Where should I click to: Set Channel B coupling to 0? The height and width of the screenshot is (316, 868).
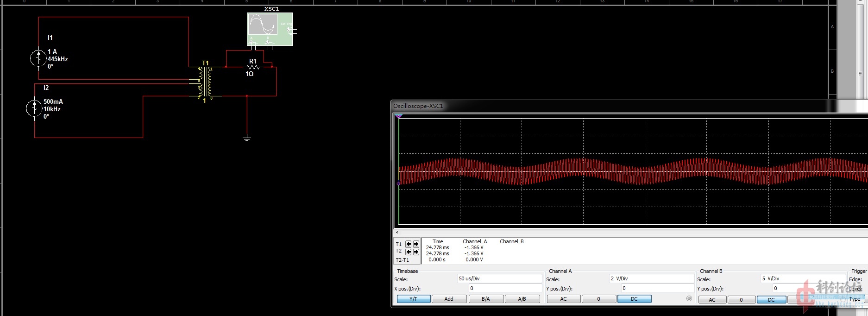click(741, 300)
